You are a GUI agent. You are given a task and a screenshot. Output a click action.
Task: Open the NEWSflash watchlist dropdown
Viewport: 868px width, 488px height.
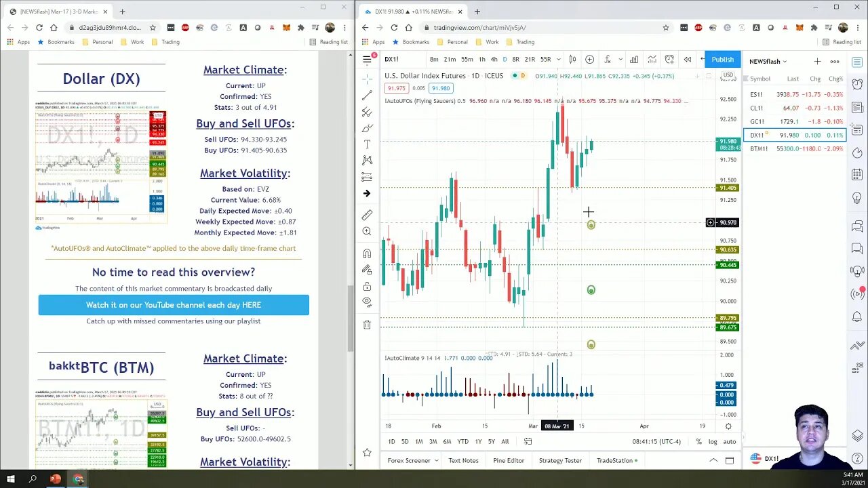point(768,62)
